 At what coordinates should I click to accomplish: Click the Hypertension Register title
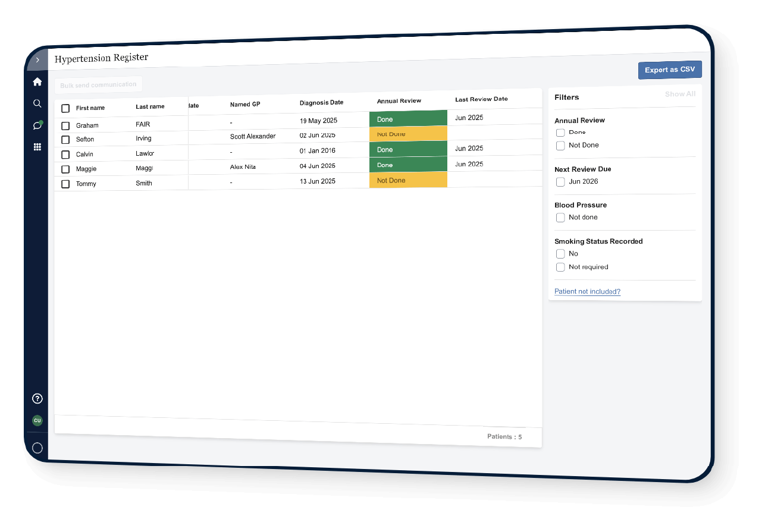(x=101, y=58)
